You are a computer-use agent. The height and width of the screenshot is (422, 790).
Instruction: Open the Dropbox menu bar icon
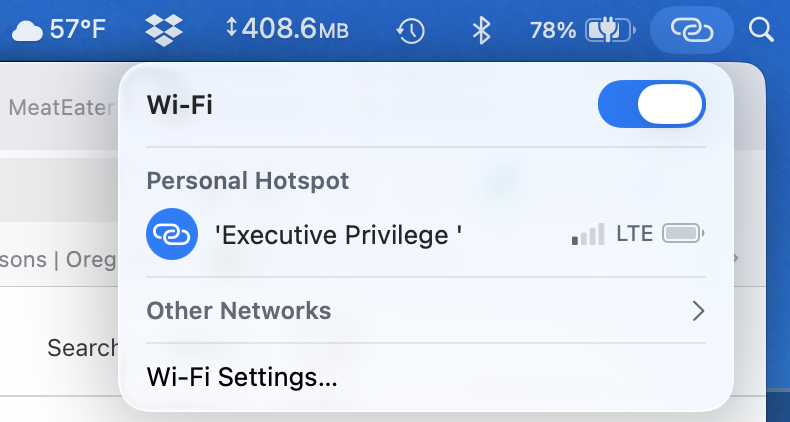coord(164,30)
